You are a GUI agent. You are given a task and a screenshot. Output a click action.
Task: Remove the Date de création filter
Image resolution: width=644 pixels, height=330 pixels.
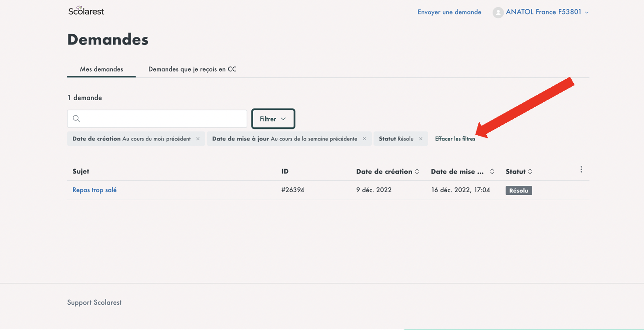click(198, 139)
